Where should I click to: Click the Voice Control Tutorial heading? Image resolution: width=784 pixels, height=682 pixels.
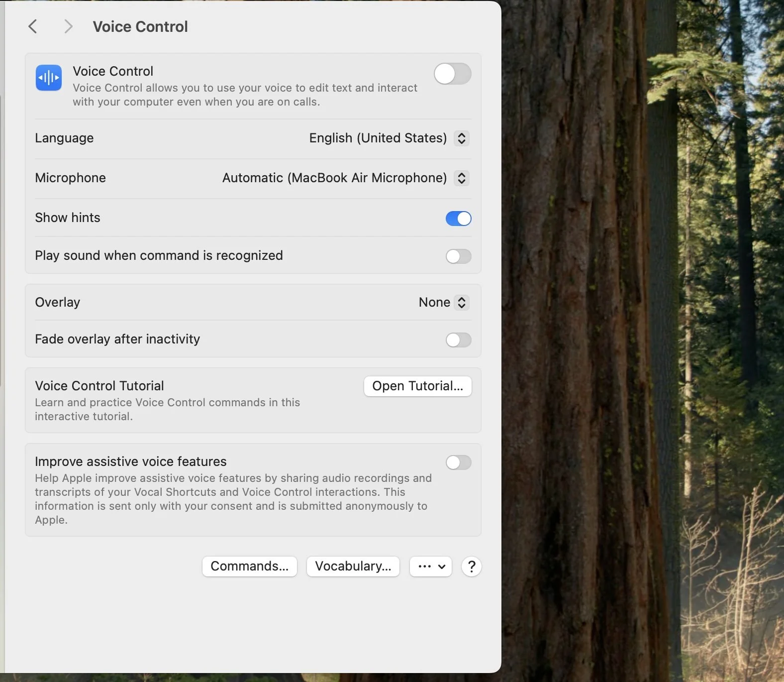coord(99,386)
